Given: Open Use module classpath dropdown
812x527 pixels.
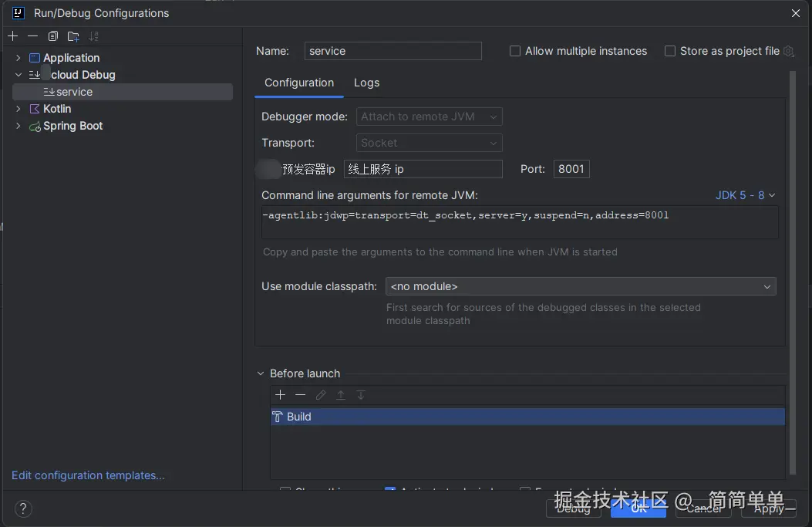Looking at the screenshot, I should [581, 286].
